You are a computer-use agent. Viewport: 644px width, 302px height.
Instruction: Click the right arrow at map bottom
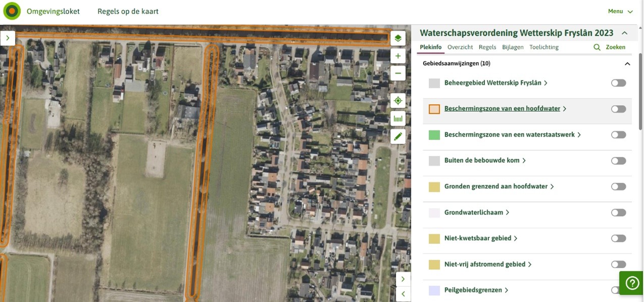pos(403,279)
